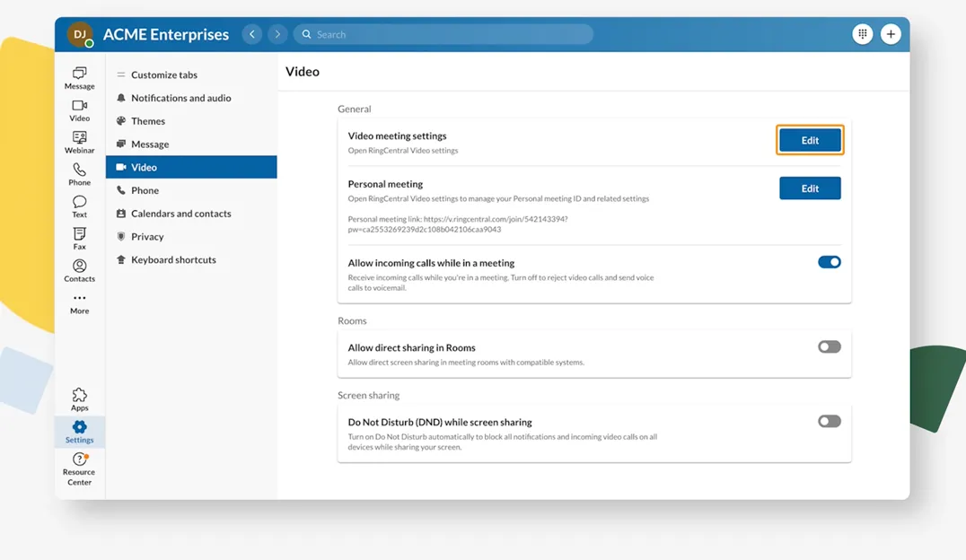This screenshot has width=966, height=560.
Task: Navigate back with the left chevron
Action: pos(252,34)
